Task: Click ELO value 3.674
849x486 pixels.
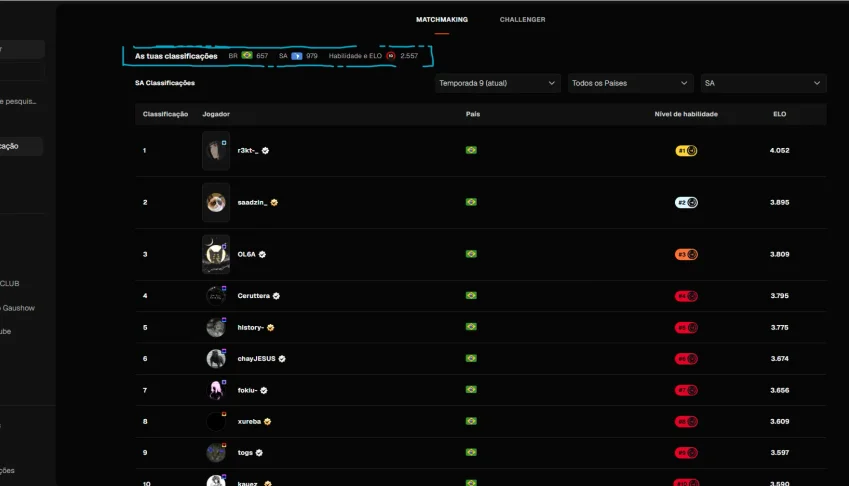Action: point(780,359)
